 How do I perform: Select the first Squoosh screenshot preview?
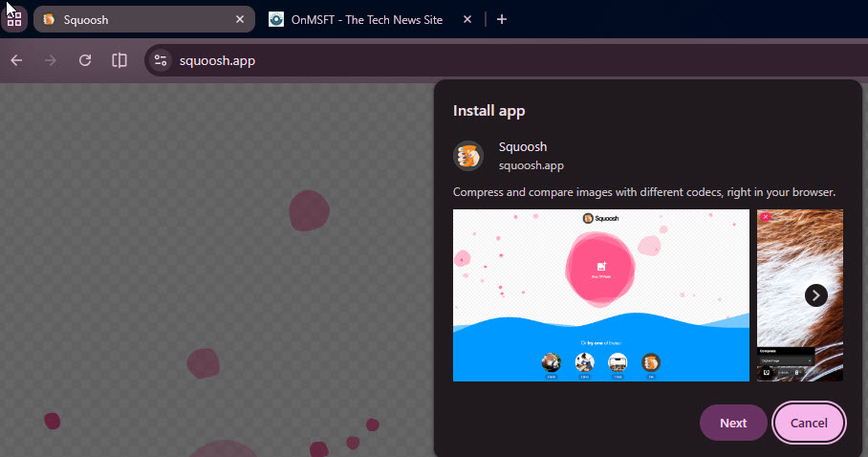[600, 295]
